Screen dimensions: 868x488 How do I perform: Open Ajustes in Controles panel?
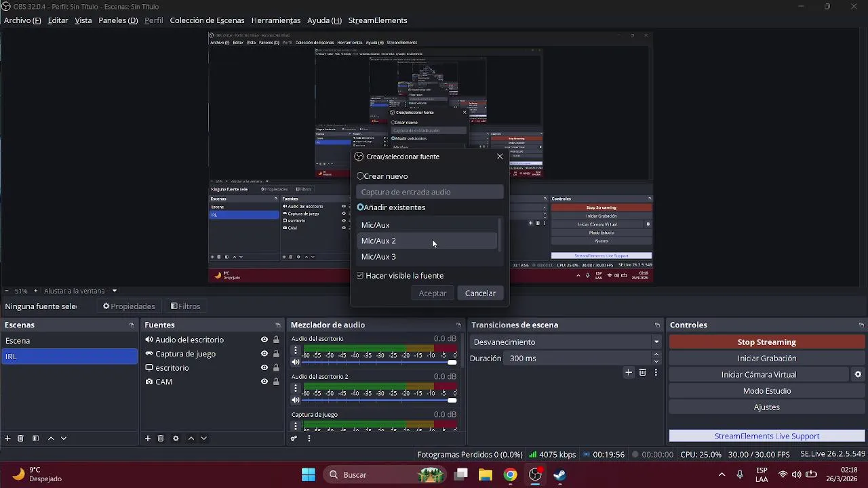click(x=766, y=407)
